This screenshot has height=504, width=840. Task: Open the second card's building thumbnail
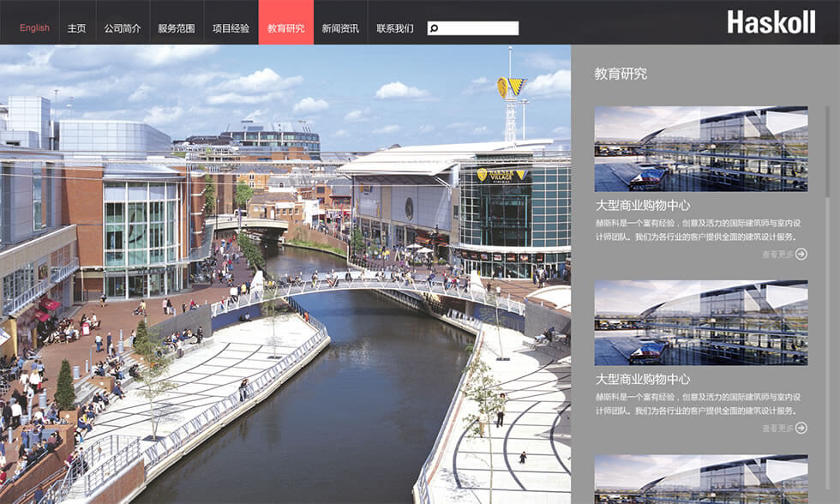pos(701,322)
